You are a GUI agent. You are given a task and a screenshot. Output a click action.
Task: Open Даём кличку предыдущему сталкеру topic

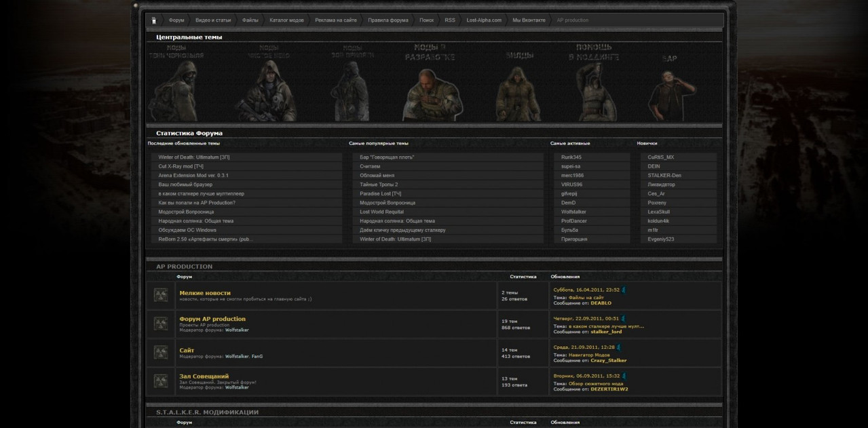[x=402, y=230]
